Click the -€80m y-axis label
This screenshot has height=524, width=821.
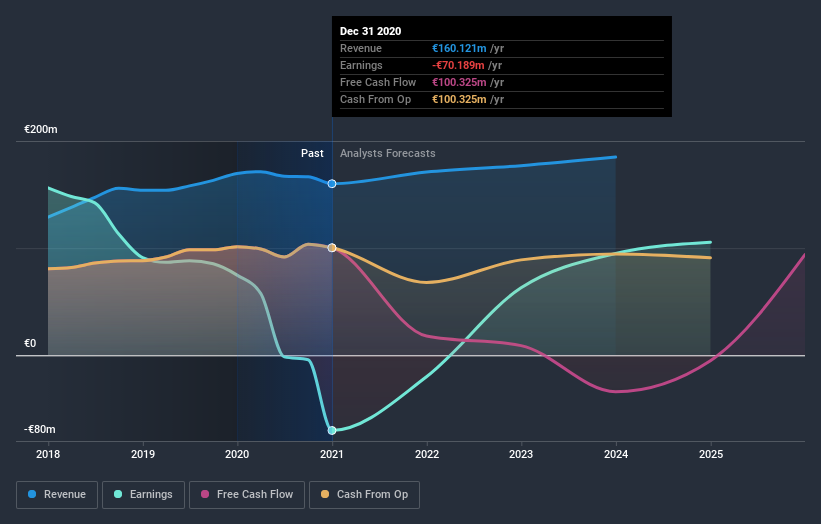click(40, 429)
